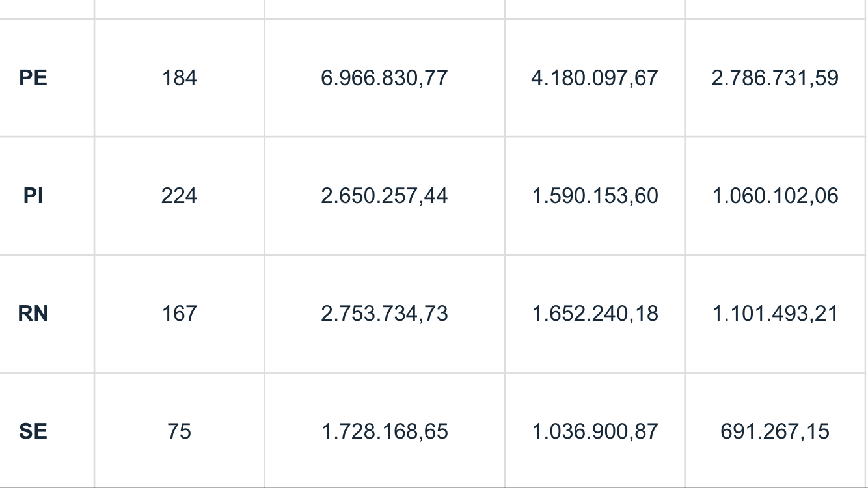
Task: Click the cell reading 1.101.493,21
Action: coord(775,314)
